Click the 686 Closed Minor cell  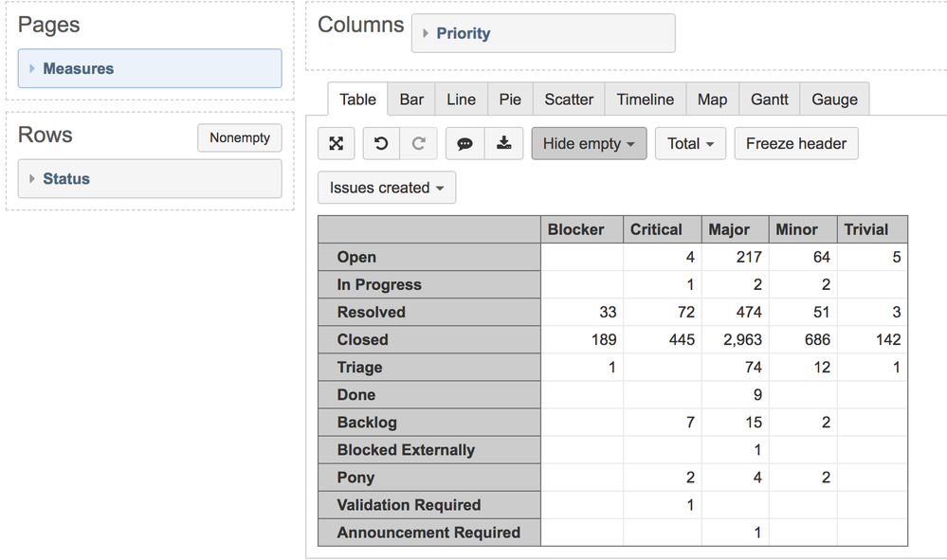click(803, 340)
